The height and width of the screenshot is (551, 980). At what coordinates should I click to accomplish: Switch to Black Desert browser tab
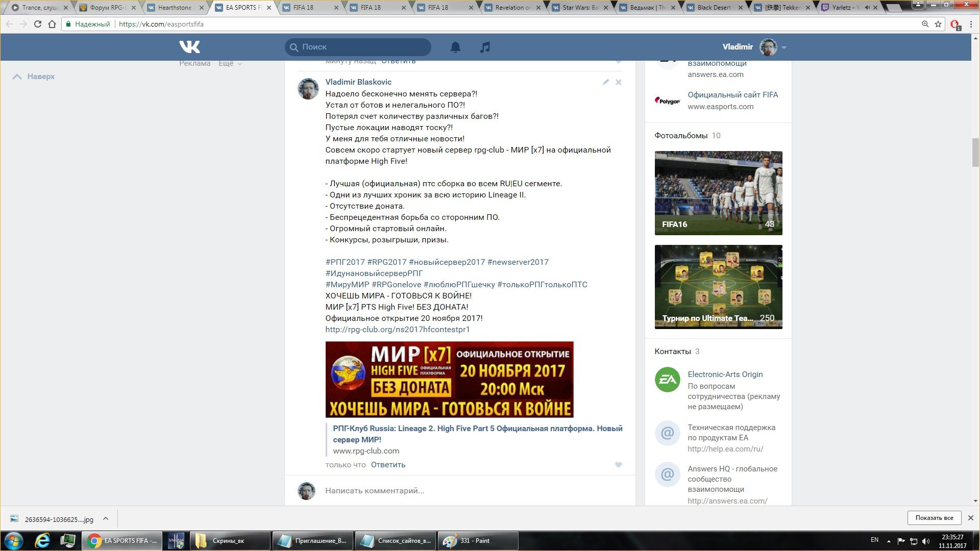click(x=714, y=8)
